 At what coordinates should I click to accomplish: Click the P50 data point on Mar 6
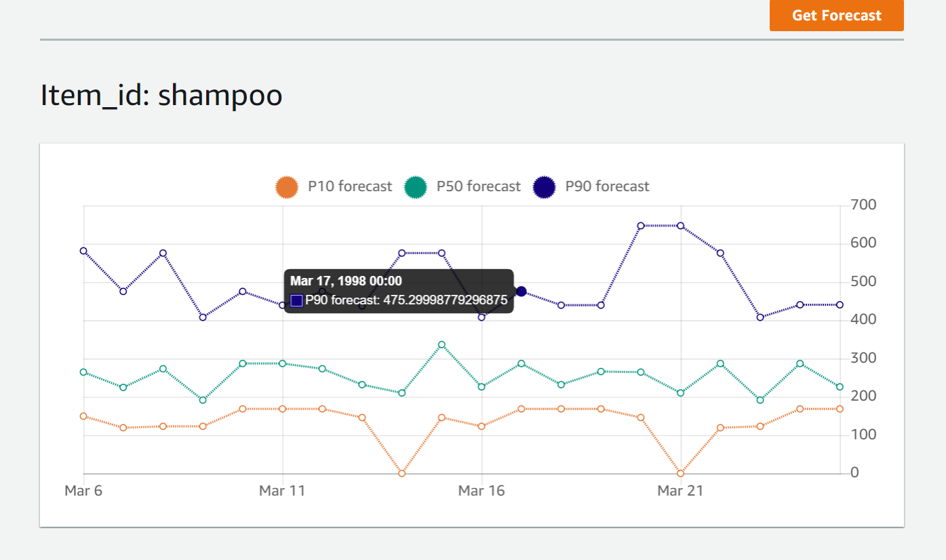point(83,372)
